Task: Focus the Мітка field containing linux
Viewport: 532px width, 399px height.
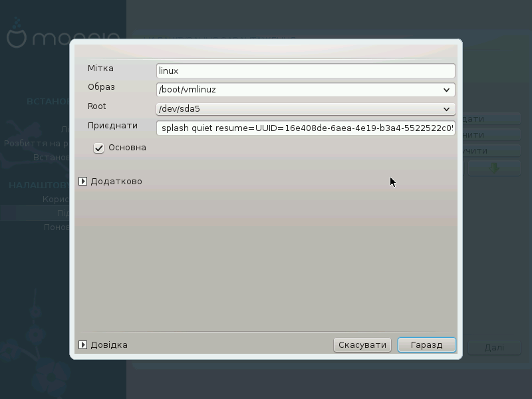Action: coord(306,70)
